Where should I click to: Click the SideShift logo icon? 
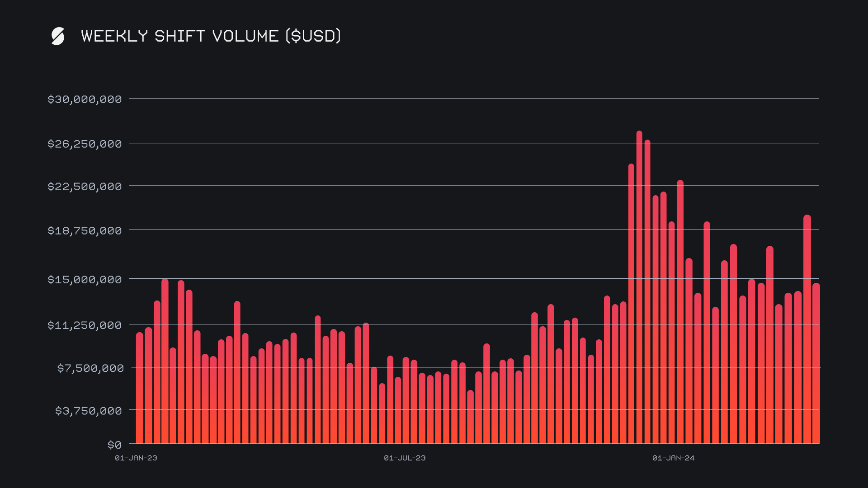tap(58, 36)
